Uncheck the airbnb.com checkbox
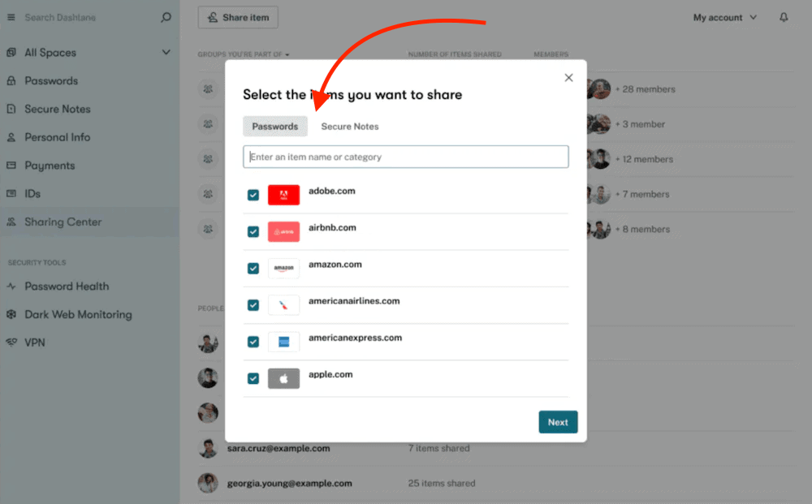The height and width of the screenshot is (504, 812). click(x=253, y=232)
